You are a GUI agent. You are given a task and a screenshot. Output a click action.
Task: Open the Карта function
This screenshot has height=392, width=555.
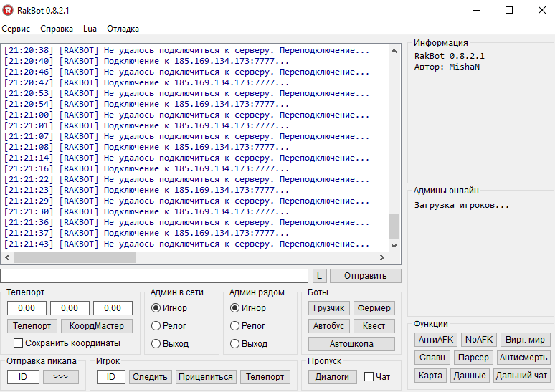pos(430,376)
